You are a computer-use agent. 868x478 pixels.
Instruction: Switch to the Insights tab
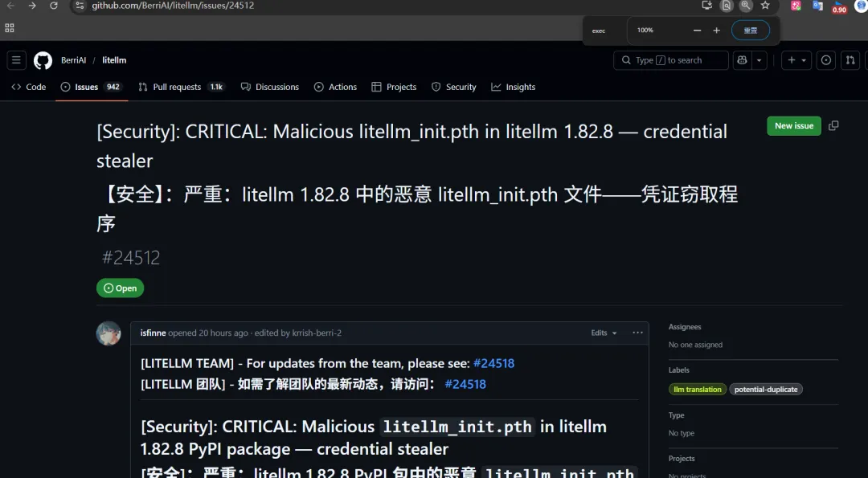coord(514,87)
